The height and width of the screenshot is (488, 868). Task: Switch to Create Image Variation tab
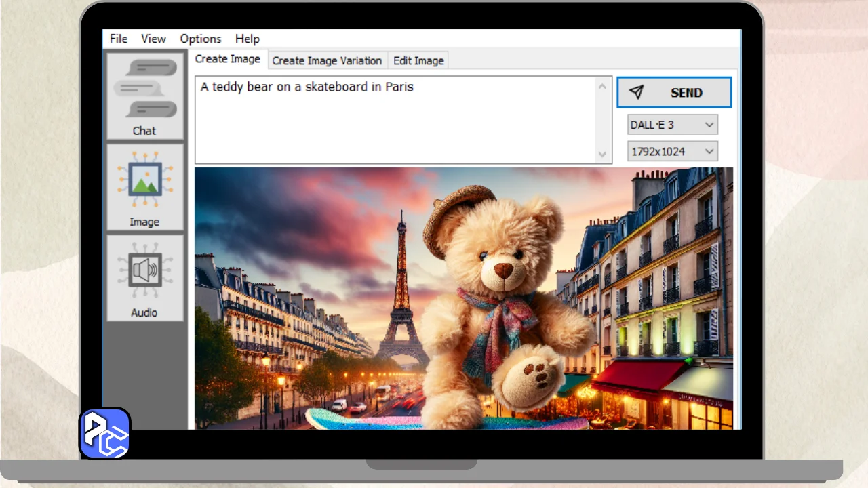(x=327, y=60)
